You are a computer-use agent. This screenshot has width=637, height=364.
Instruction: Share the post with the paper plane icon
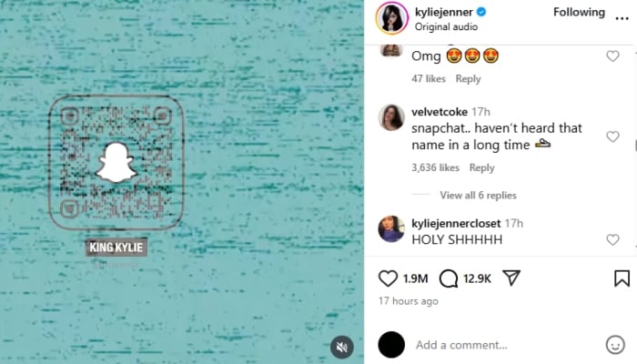click(x=511, y=278)
